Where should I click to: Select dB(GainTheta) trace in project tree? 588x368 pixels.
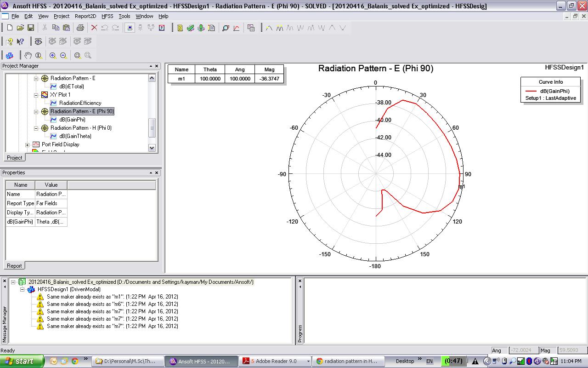75,136
